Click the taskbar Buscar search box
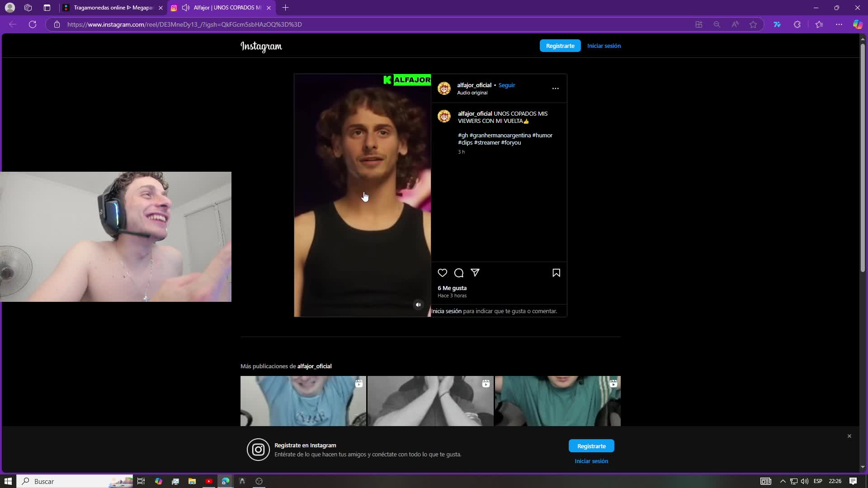The height and width of the screenshot is (488, 868). pyautogui.click(x=75, y=481)
